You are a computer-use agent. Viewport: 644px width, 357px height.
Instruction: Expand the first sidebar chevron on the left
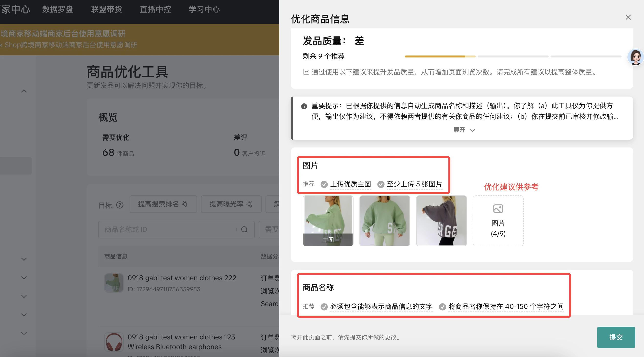24,259
